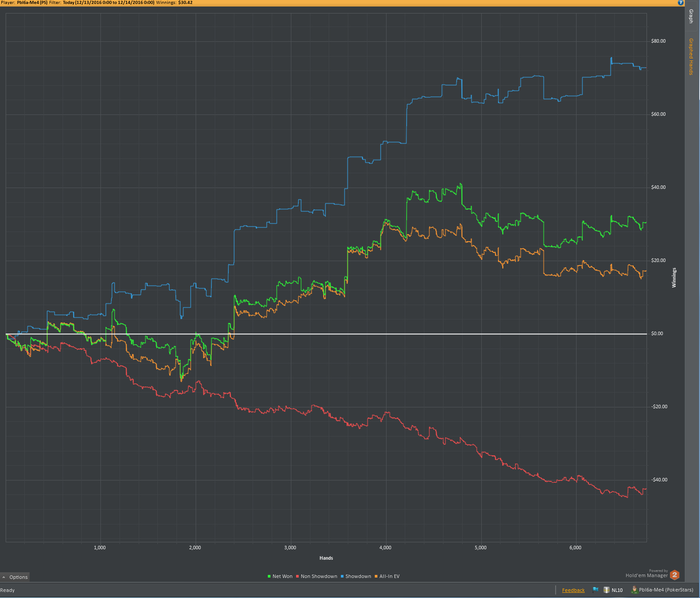
Task: Open the Feedback link
Action: [x=573, y=590]
